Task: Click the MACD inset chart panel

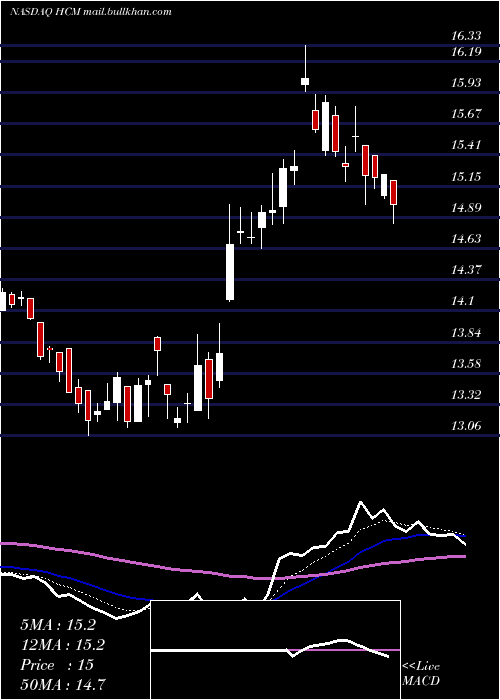Action: click(x=275, y=650)
